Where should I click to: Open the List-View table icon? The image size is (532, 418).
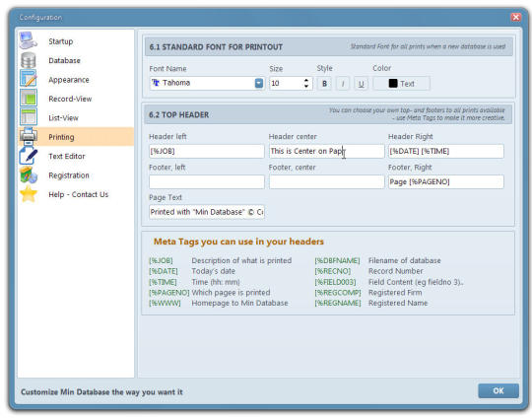[29, 117]
